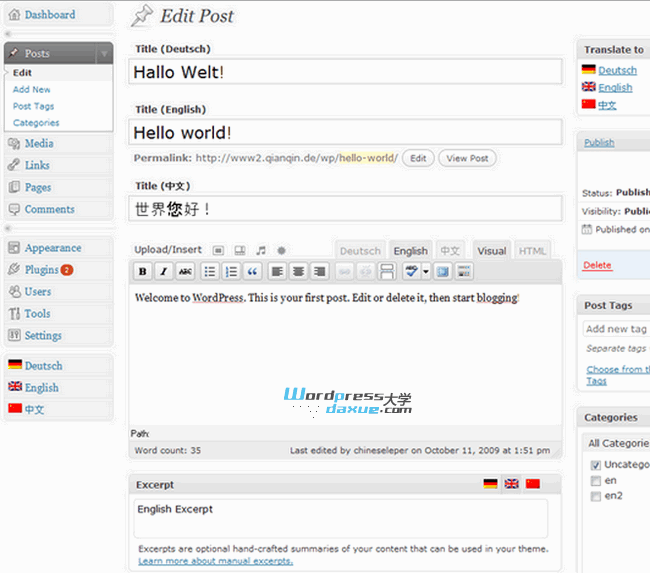The height and width of the screenshot is (573, 650).
Task: Click the Add an Image upload icon
Action: [218, 250]
